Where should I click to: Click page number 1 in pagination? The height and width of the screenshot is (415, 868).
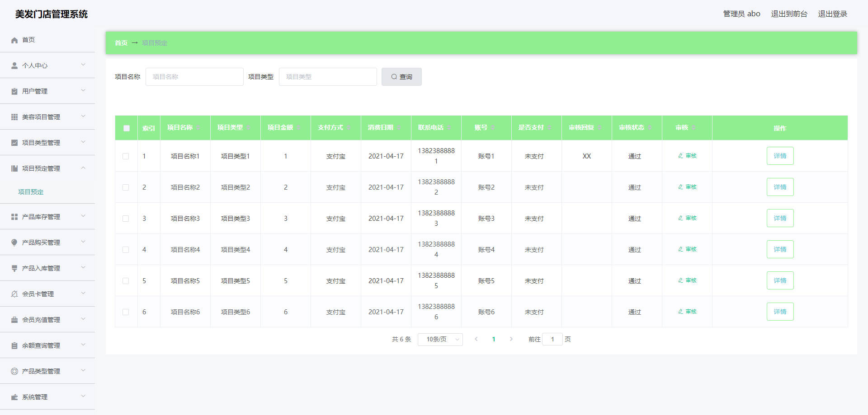click(x=494, y=339)
